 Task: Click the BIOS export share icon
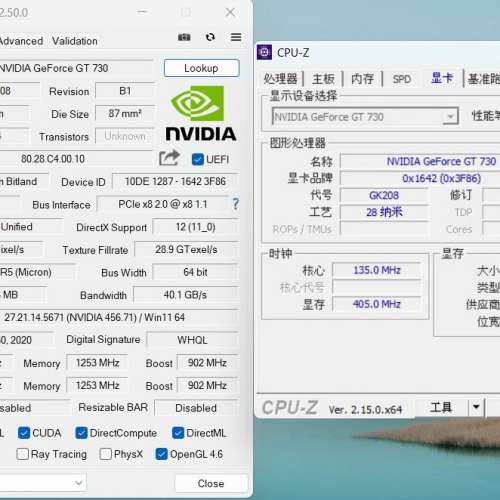tap(169, 158)
